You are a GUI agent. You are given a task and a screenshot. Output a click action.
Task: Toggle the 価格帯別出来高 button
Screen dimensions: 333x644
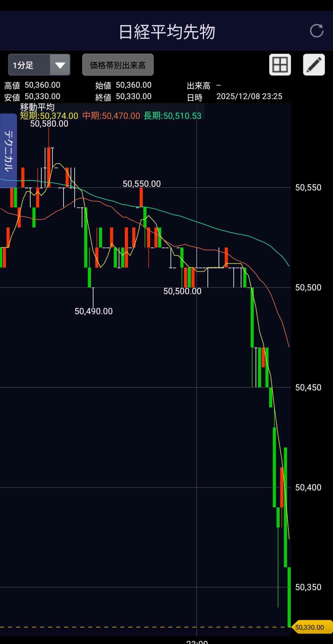pyautogui.click(x=118, y=65)
